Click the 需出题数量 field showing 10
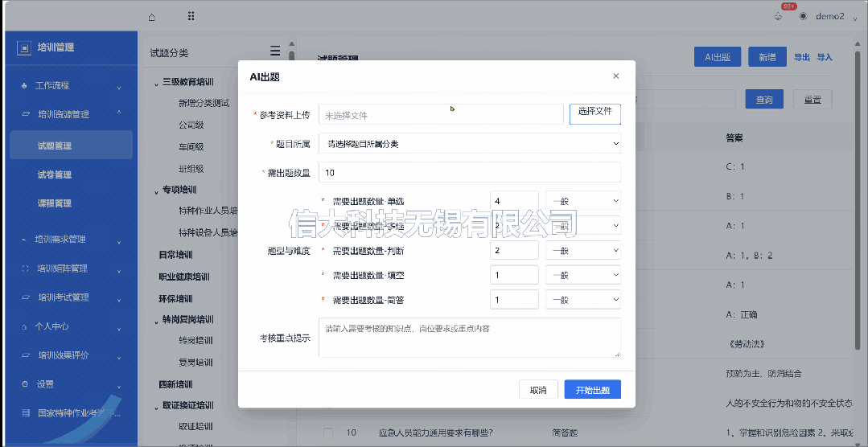 (470, 172)
